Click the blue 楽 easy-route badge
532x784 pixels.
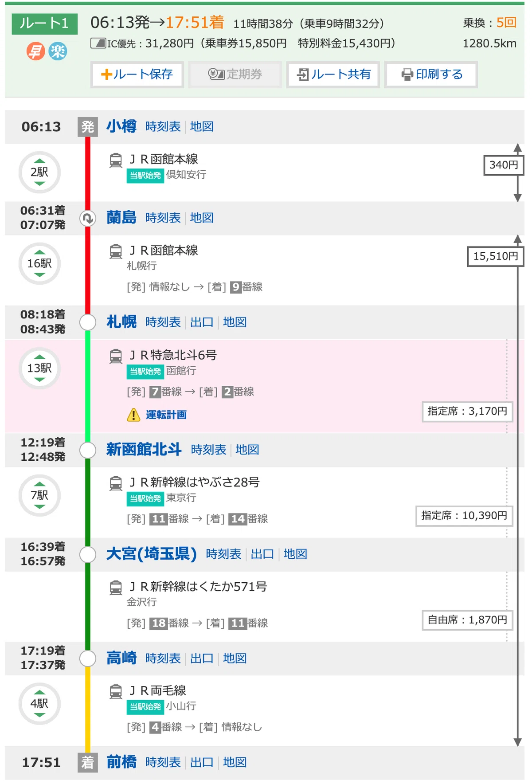coord(58,51)
